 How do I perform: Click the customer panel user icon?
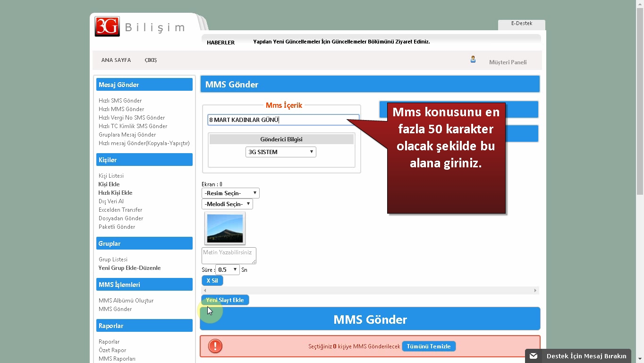(x=473, y=60)
